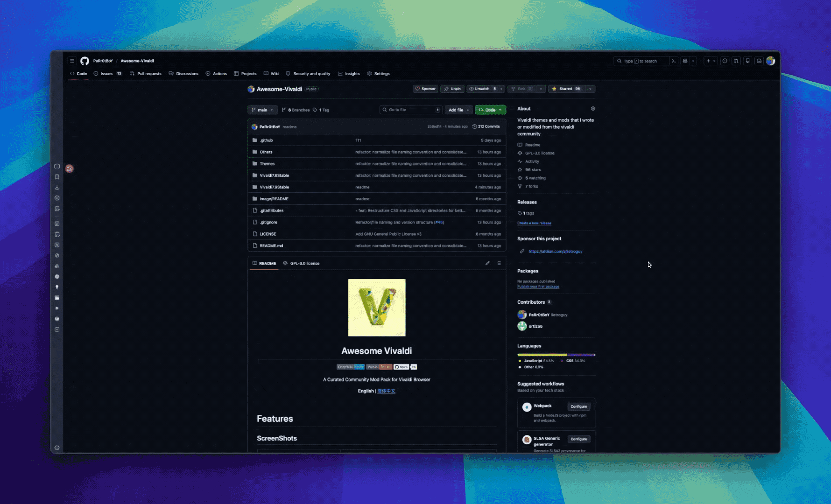Open the 212 Commits link
This screenshot has height=504, width=831.
pyautogui.click(x=486, y=126)
